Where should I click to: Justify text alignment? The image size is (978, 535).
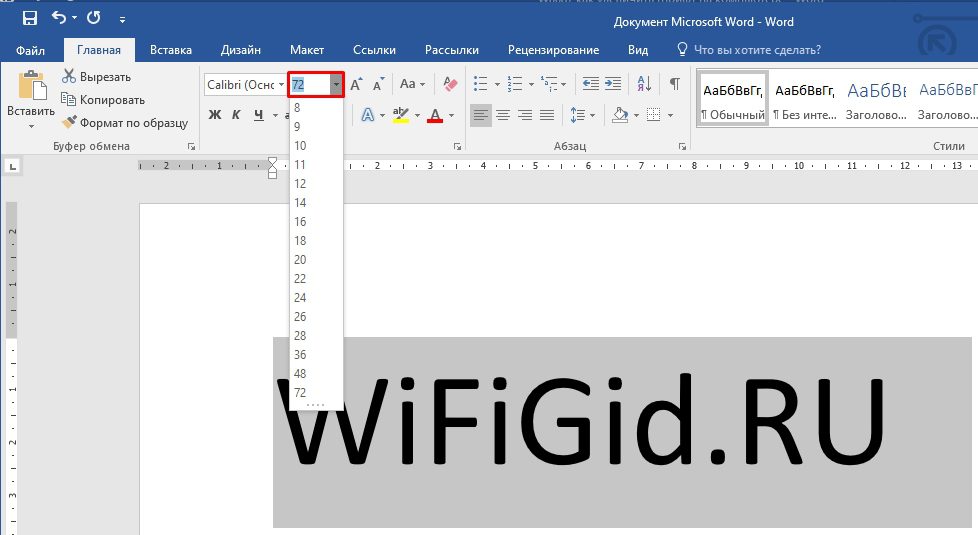point(547,115)
